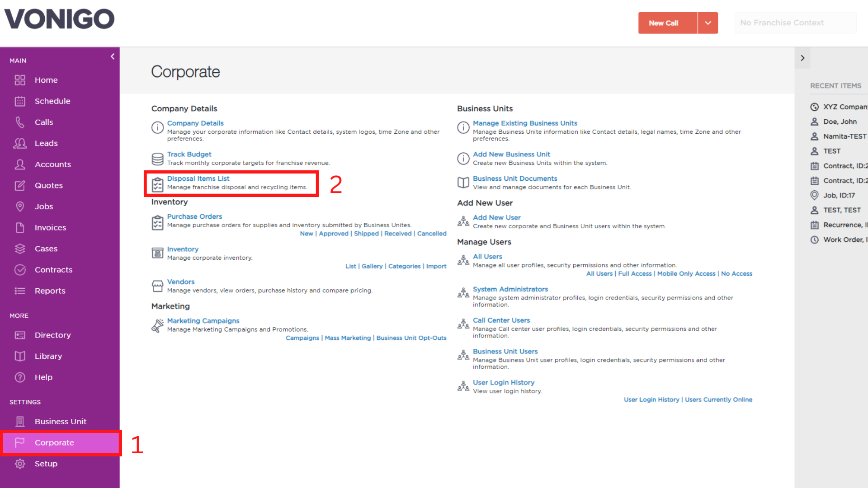Viewport: 868px width, 488px height.
Task: Open Business Unit Opt-Outs link
Action: [x=411, y=338]
